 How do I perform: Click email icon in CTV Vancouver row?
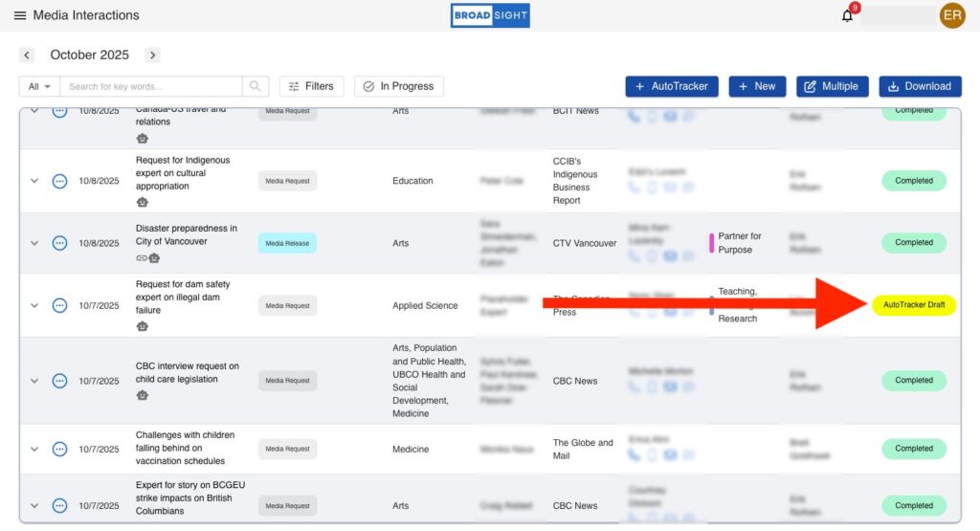[670, 256]
